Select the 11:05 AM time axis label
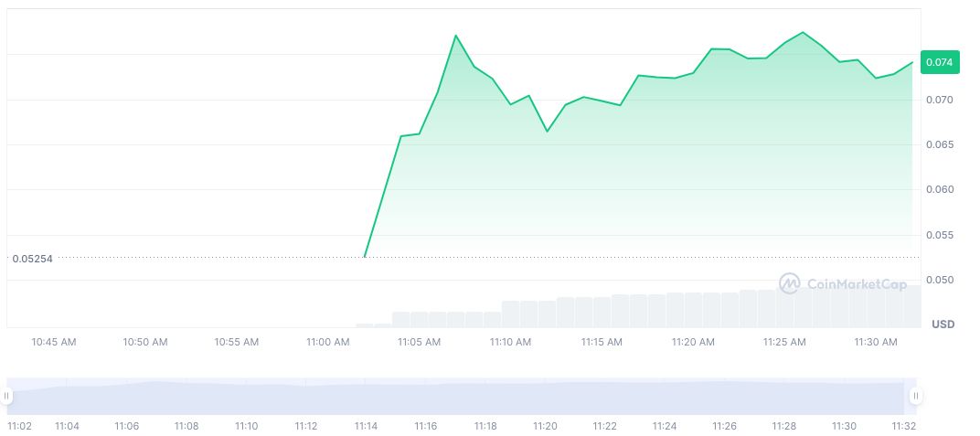This screenshot has width=980, height=436. pyautogui.click(x=419, y=342)
